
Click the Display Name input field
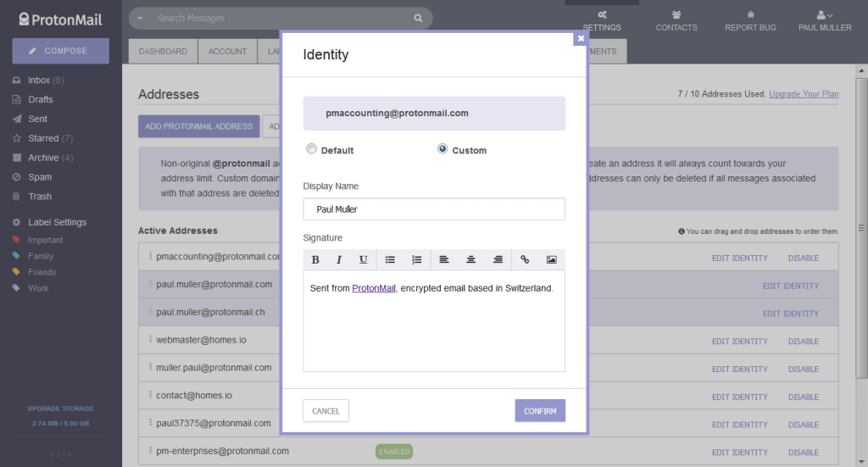coord(434,209)
